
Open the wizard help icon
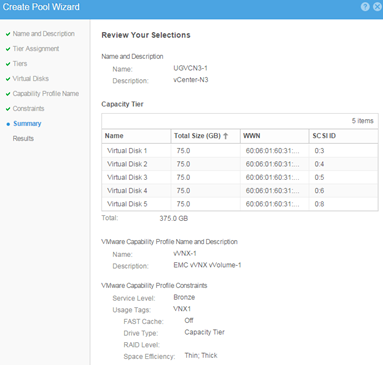tap(365, 7)
